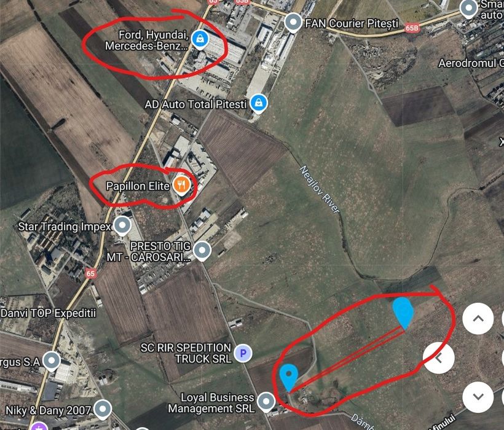Image resolution: width=504 pixels, height=430 pixels.
Task: Click the route 65 road shield
Action: 90,273
